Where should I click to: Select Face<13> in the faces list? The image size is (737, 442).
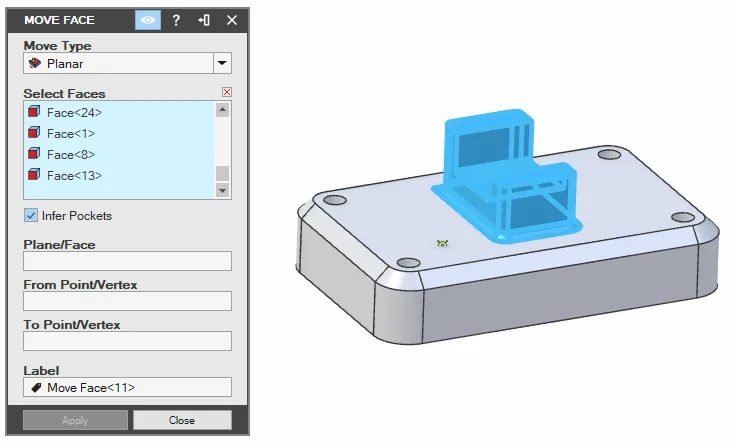pyautogui.click(x=74, y=175)
